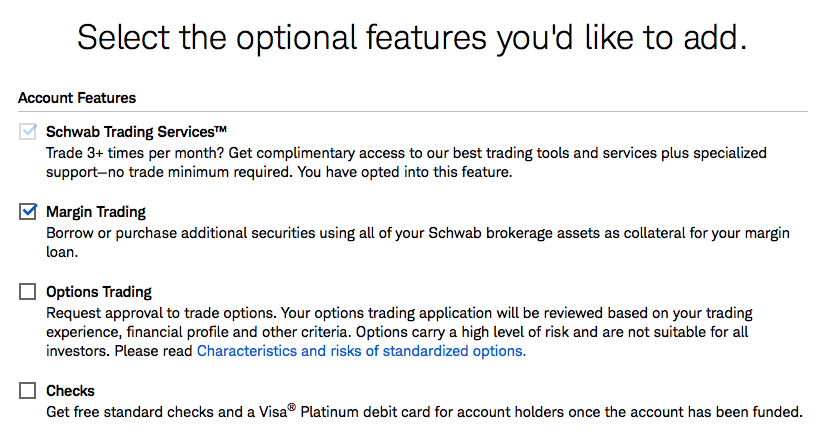Click the Options Trading label text
The width and height of the screenshot is (828, 447).
coord(99,292)
